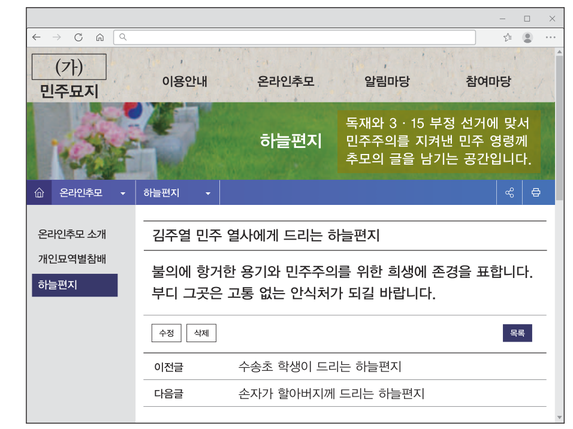Click the 수정 button

(166, 333)
